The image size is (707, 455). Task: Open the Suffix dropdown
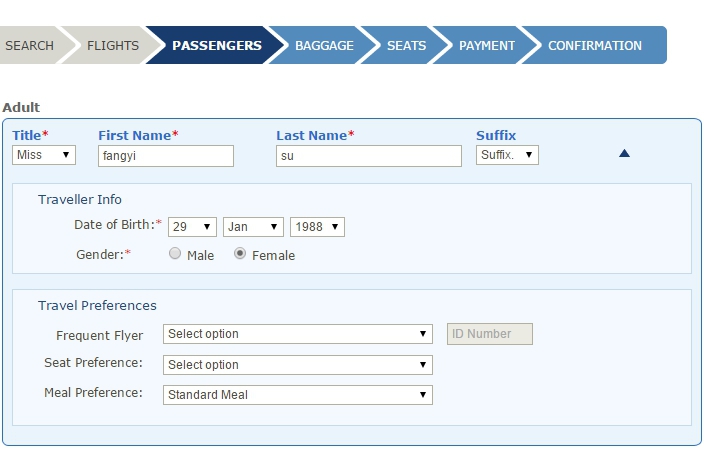pos(507,155)
